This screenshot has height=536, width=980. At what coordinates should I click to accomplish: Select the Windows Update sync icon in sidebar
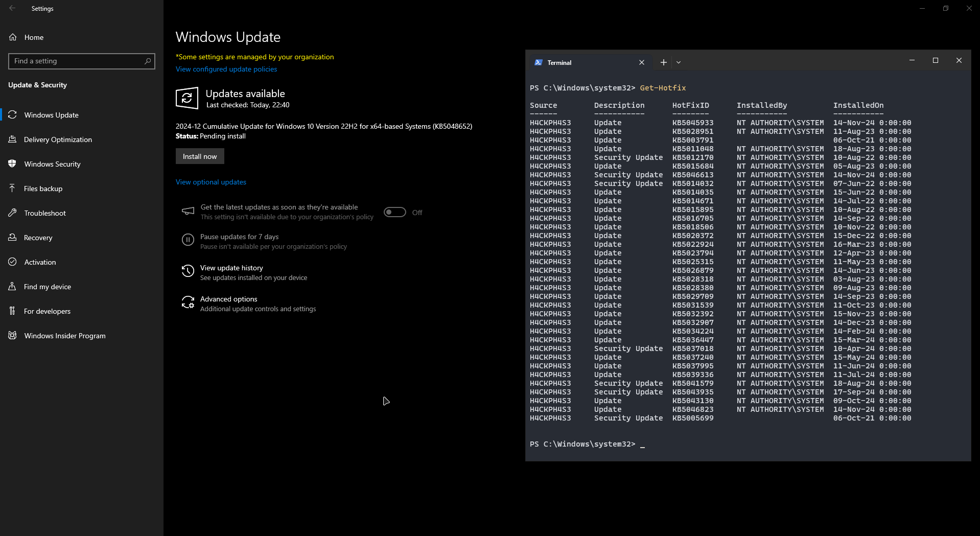[x=13, y=115]
